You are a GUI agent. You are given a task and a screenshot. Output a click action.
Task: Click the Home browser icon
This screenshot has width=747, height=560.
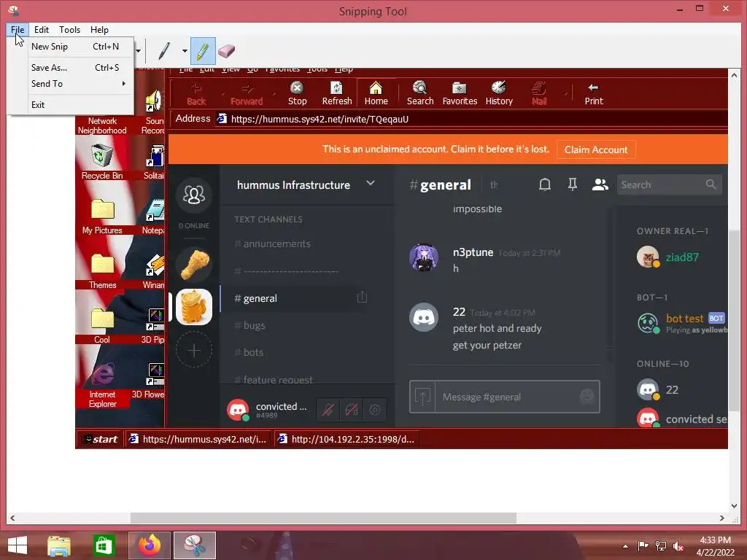(376, 93)
